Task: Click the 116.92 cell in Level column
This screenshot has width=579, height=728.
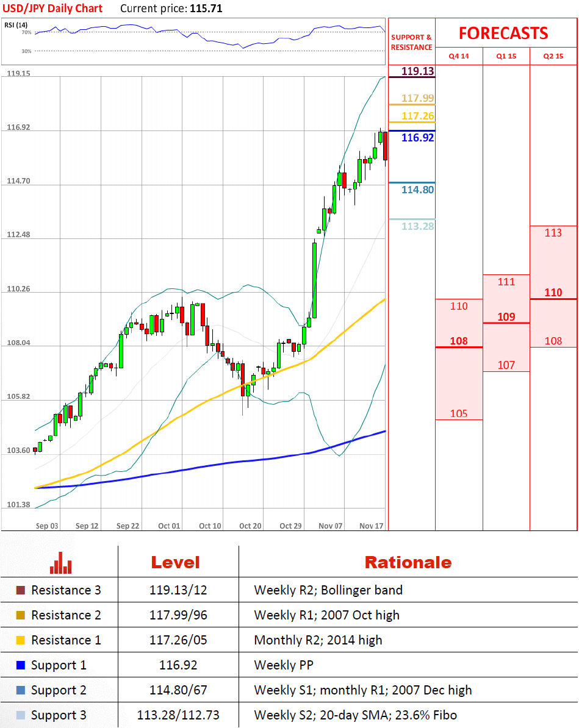Action: 178,665
